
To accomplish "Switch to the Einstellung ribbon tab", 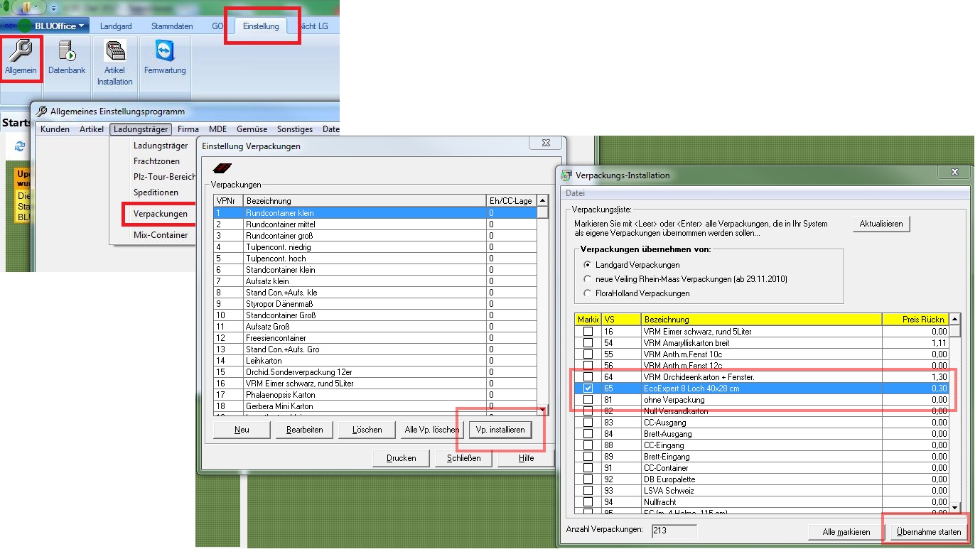I will [x=261, y=26].
